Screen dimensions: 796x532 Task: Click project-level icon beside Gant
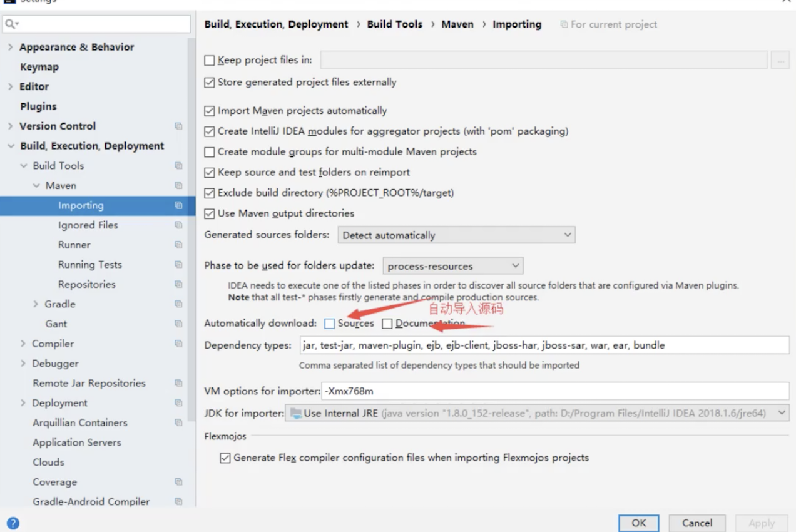coord(178,324)
